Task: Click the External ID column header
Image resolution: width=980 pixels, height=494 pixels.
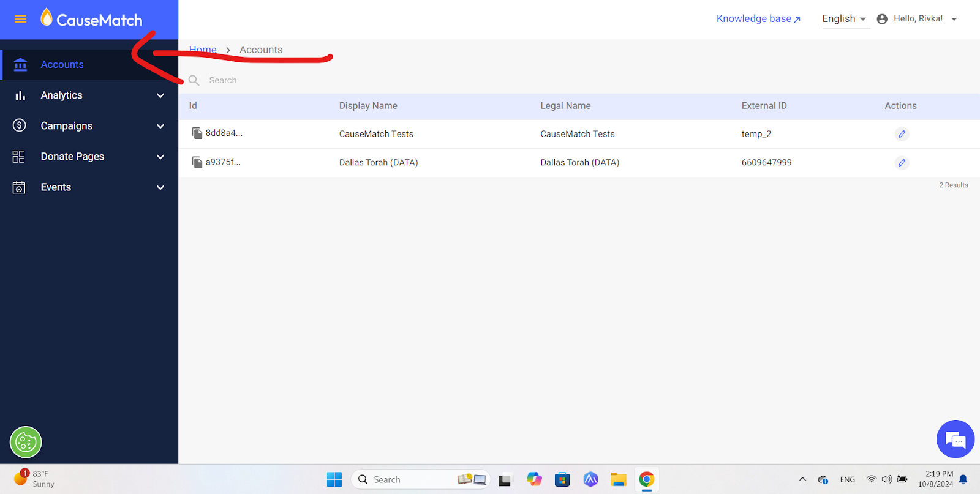Action: click(x=764, y=106)
